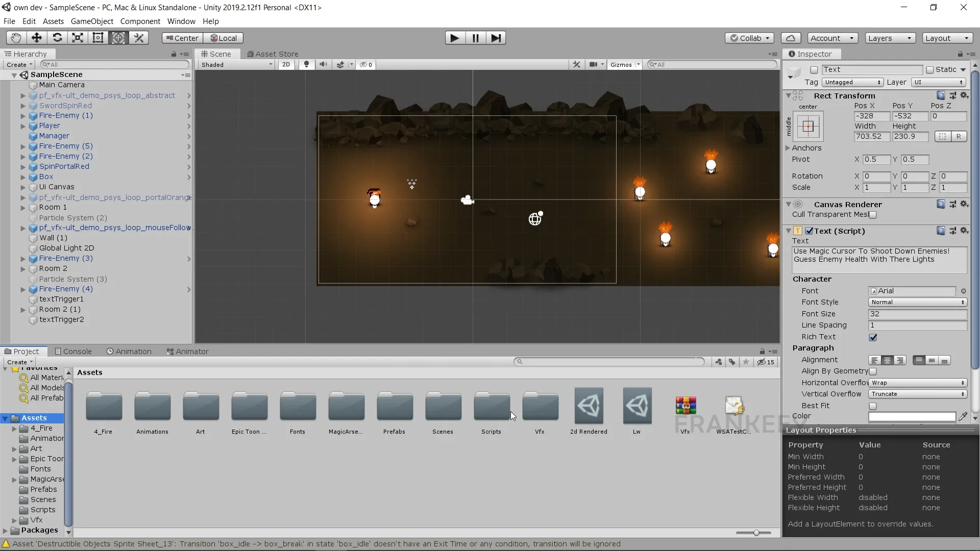The image size is (980, 551).
Task: Open Text Script help reference icon
Action: (941, 231)
